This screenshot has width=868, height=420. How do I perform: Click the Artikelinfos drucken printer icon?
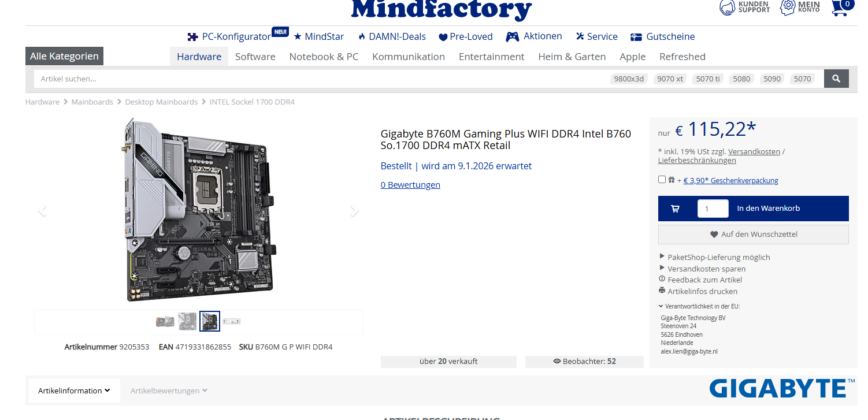[x=662, y=291]
